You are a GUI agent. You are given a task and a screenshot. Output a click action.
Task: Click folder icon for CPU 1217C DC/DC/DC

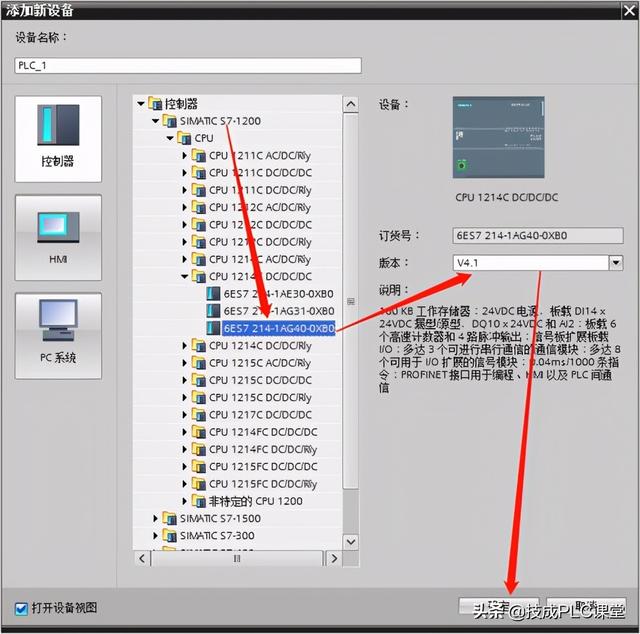click(x=199, y=415)
